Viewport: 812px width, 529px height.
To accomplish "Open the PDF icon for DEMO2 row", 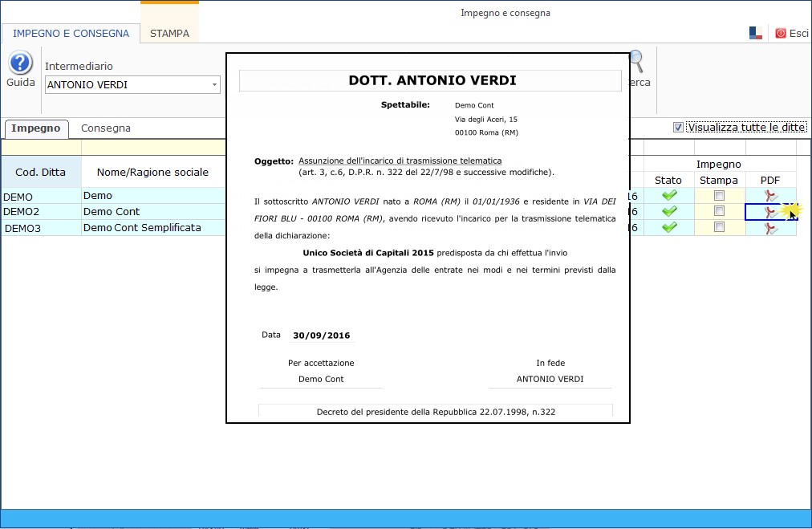I will point(770,211).
